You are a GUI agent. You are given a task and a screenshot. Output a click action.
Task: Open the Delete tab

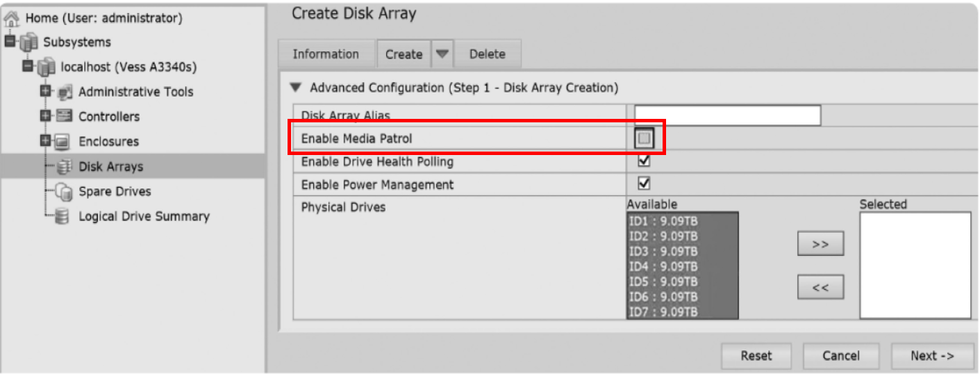[487, 54]
